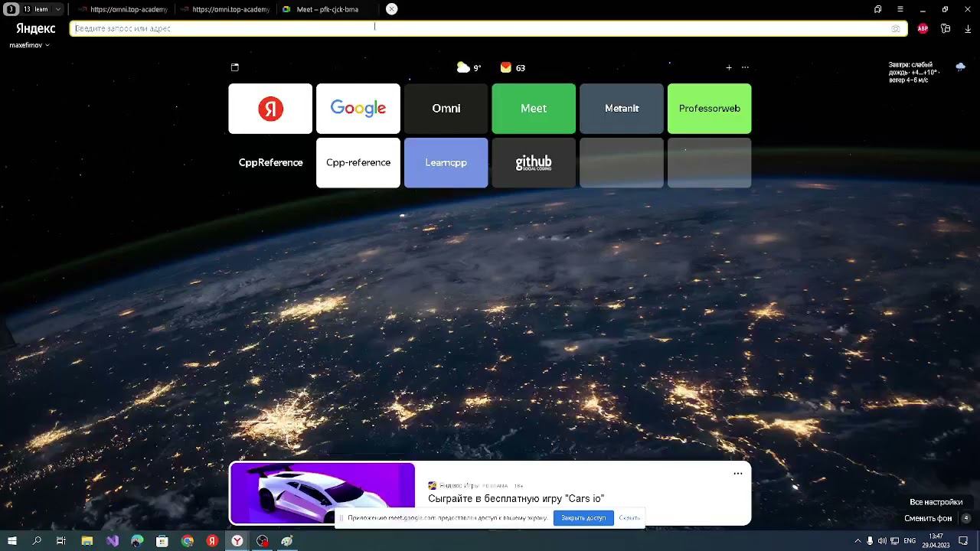Open the ABP adblock extension icon
Image resolution: width=980 pixels, height=551 pixels.
tap(923, 28)
